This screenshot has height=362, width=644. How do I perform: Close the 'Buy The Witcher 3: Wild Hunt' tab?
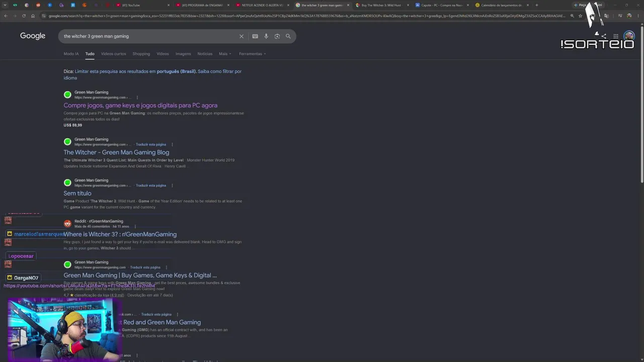pyautogui.click(x=408, y=5)
